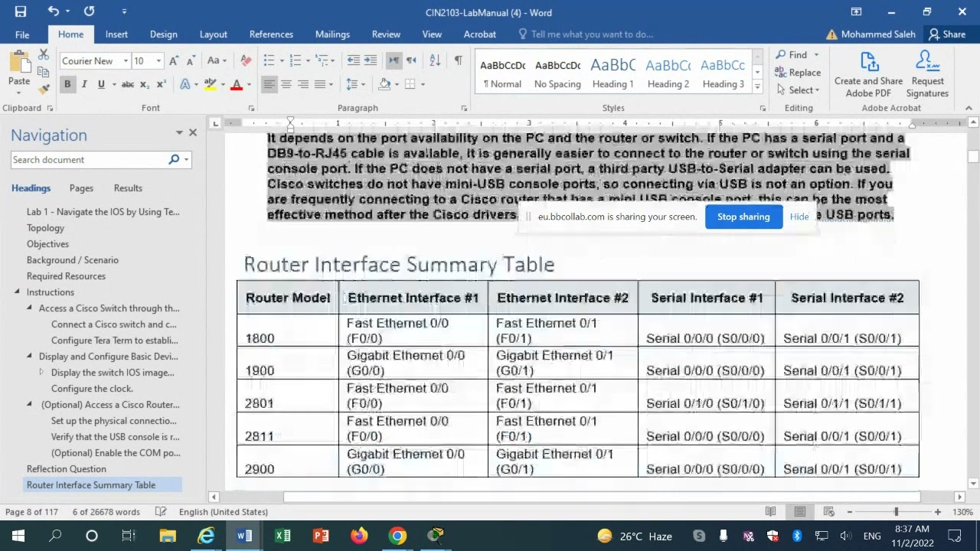Open the font size dropdown

(158, 60)
